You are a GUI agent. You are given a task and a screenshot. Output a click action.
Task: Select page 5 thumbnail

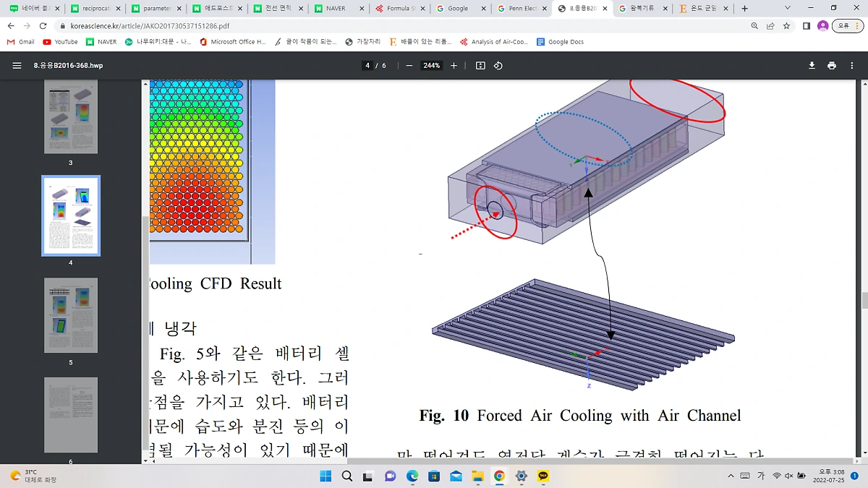[71, 315]
